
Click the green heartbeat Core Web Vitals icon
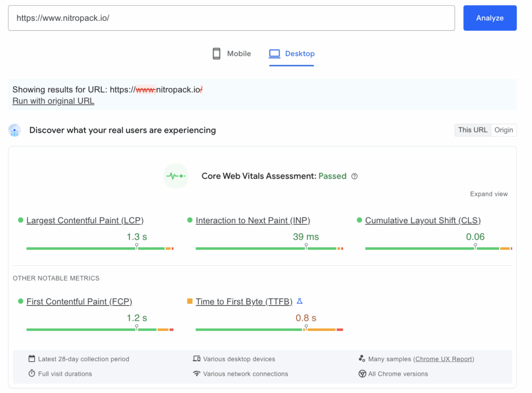click(176, 176)
